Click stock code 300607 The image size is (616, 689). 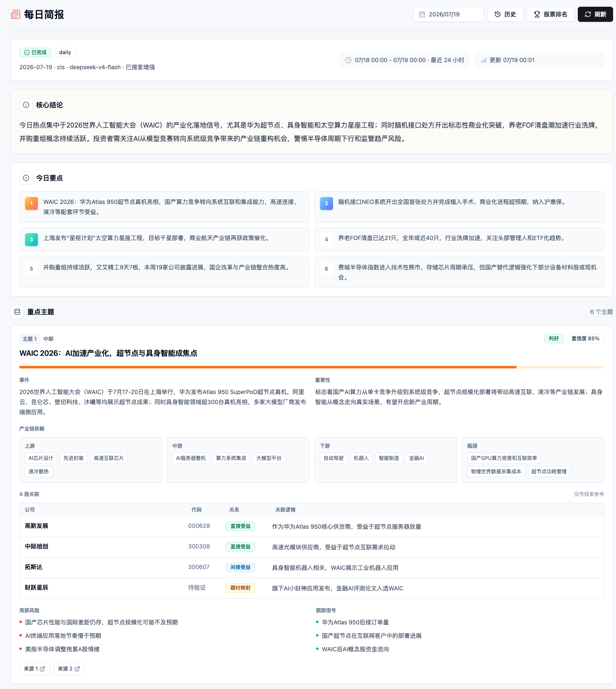[199, 567]
